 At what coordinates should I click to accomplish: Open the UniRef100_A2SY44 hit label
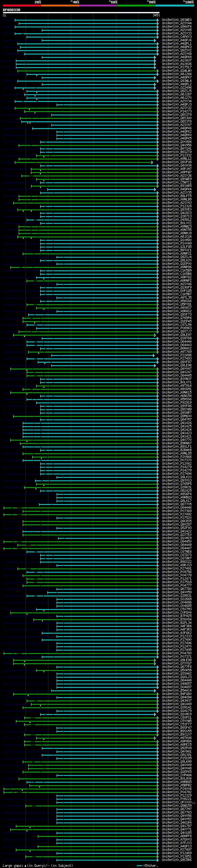[176, 24]
